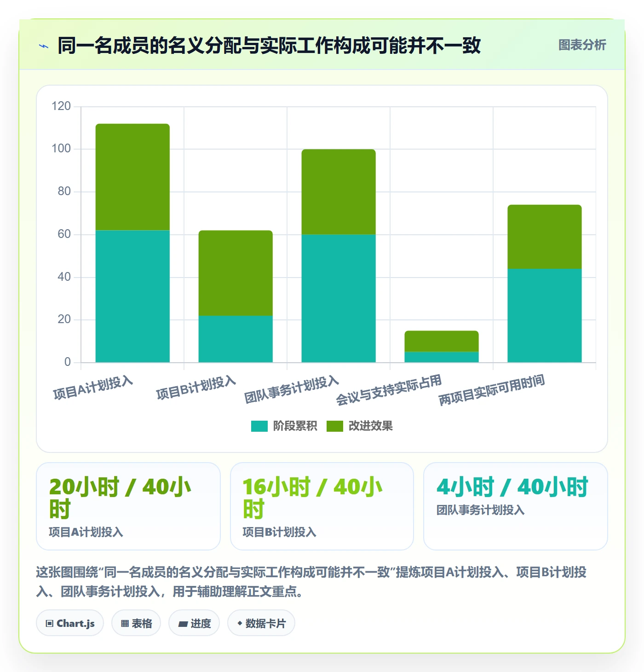The width and height of the screenshot is (644, 672).
Task: Click the 16小时 / 40小时 value card
Action: coord(322,506)
